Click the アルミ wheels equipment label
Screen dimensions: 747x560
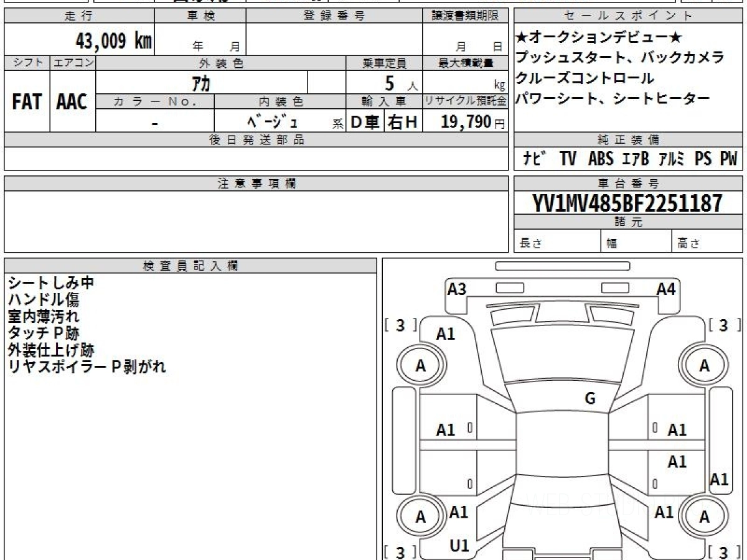pyautogui.click(x=672, y=159)
